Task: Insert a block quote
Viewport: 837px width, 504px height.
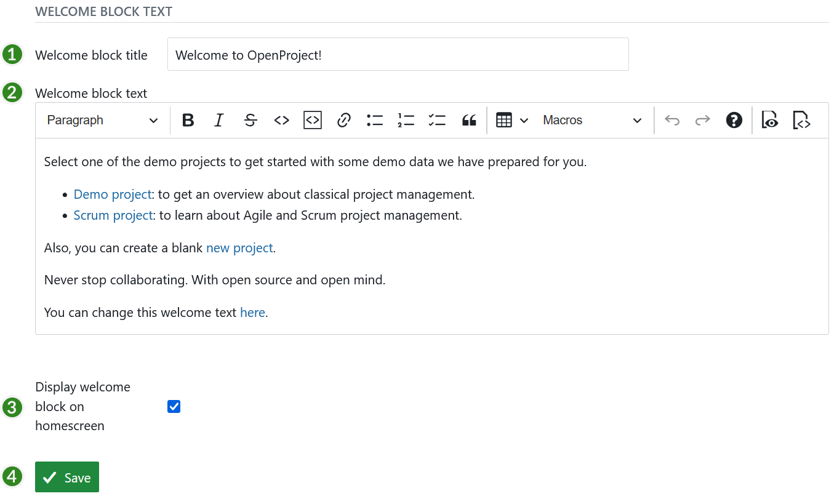Action: [469, 120]
